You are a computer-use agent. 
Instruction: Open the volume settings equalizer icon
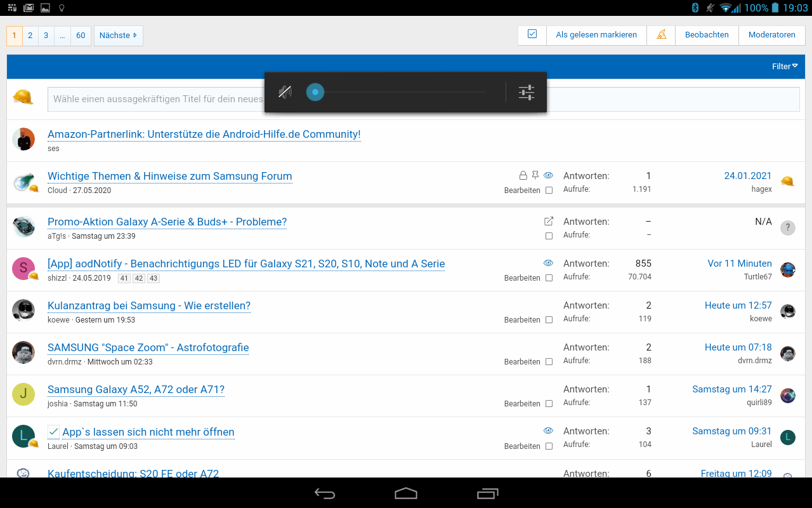527,93
